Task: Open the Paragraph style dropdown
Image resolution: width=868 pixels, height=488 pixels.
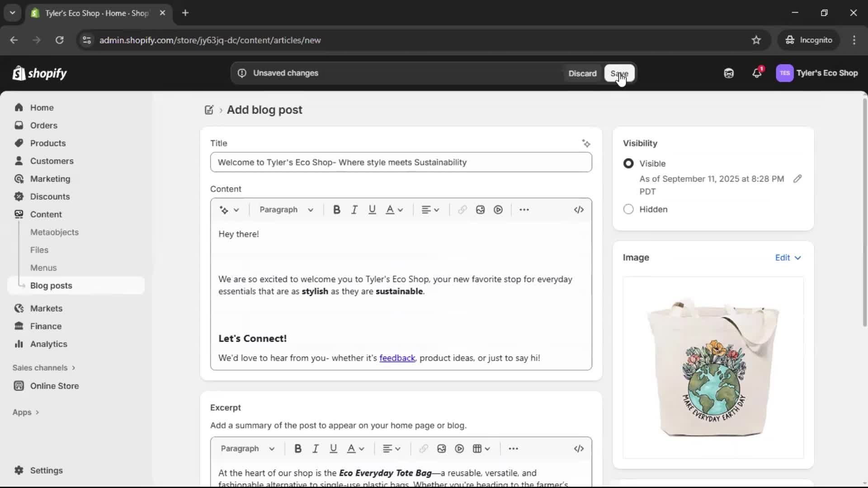Action: pyautogui.click(x=286, y=209)
